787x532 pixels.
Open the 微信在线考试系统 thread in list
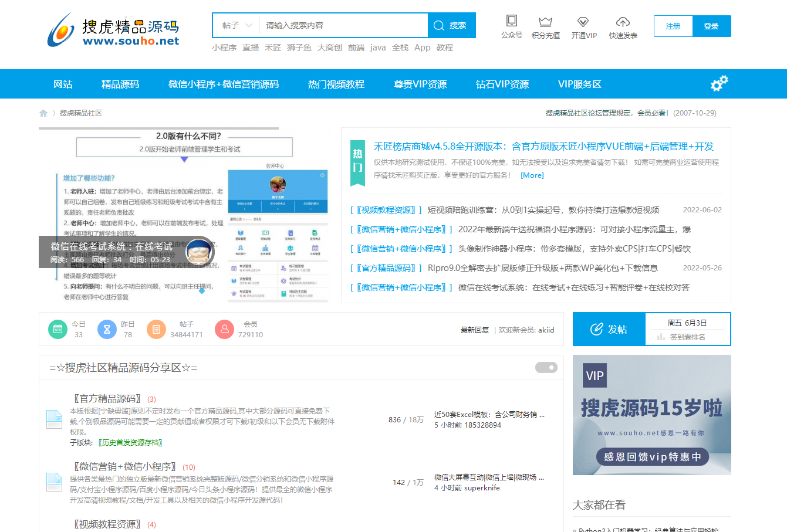[x=574, y=287]
